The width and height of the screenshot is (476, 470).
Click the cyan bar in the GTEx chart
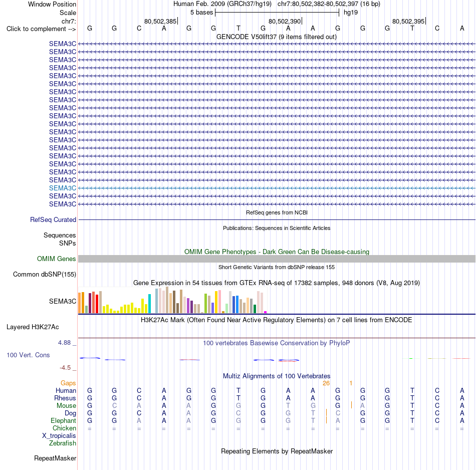click(149, 304)
